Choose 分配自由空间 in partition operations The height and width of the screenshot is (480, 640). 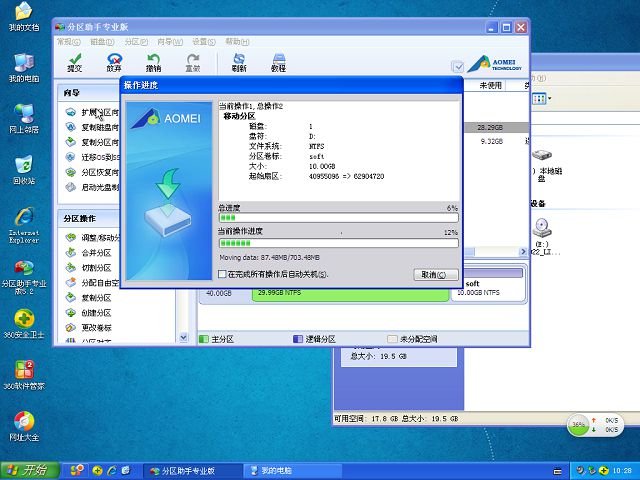pos(93,282)
